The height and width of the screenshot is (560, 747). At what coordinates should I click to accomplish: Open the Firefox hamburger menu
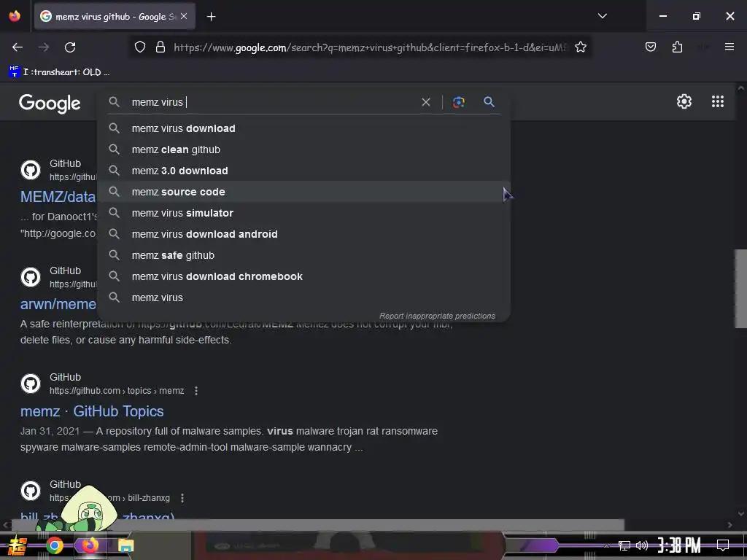coord(729,47)
